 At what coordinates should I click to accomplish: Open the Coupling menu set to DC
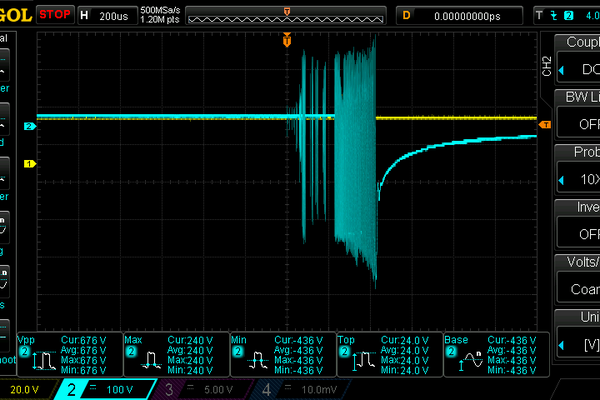(x=578, y=59)
